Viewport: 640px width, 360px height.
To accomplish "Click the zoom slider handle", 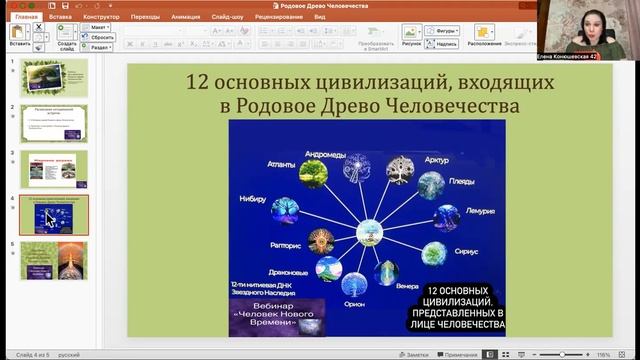I will coord(562,355).
